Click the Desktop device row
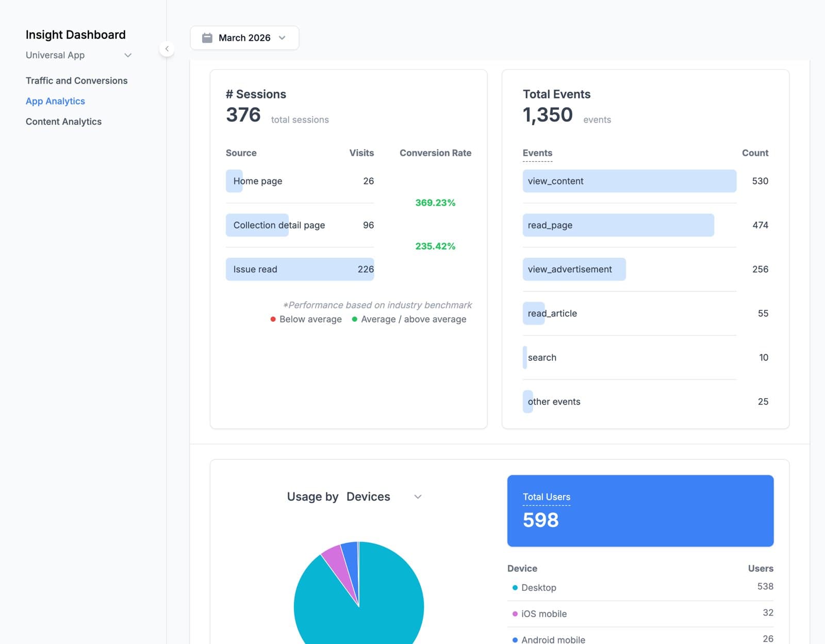The width and height of the screenshot is (825, 644). point(640,587)
